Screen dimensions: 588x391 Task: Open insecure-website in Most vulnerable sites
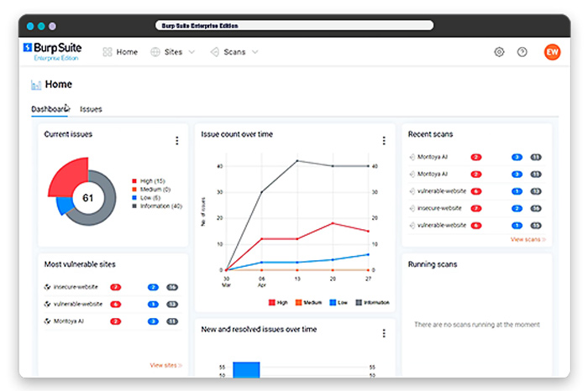[76, 287]
